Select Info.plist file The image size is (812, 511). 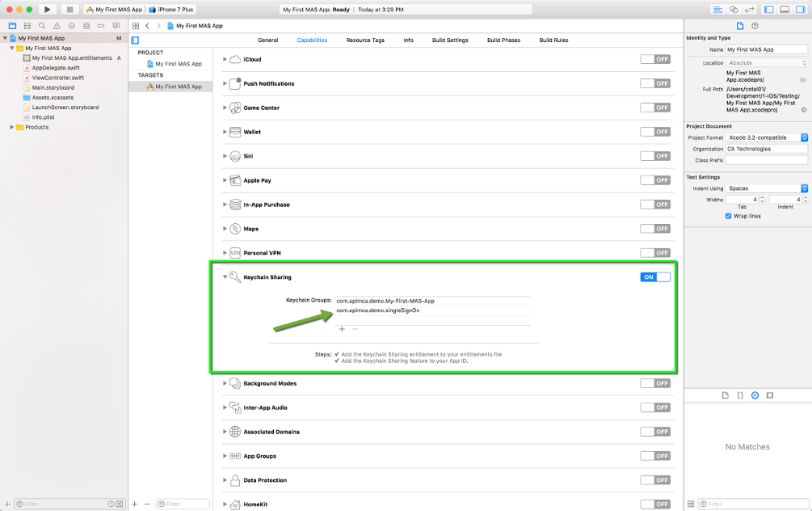43,117
